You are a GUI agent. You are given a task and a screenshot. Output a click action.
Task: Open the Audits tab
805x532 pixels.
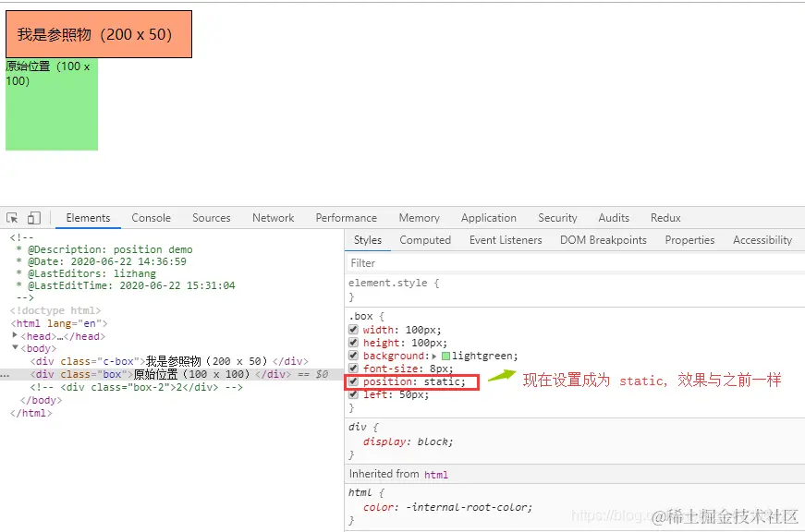tap(614, 218)
